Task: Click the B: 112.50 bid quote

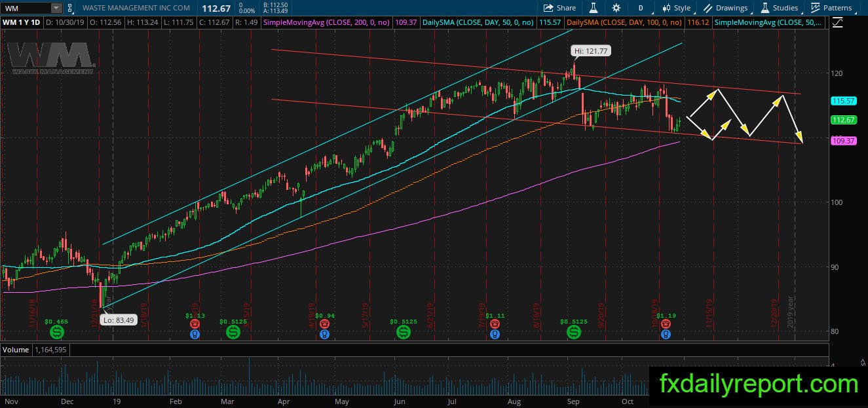Action: 274,5
